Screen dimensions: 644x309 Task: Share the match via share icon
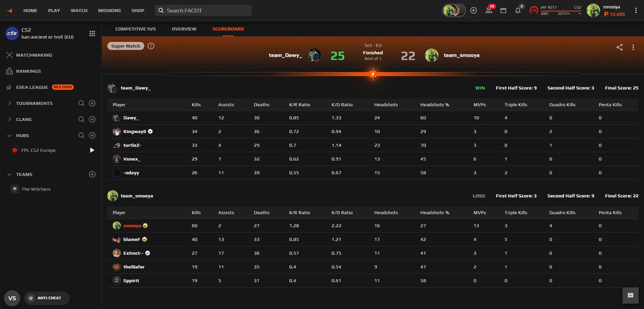click(x=619, y=47)
